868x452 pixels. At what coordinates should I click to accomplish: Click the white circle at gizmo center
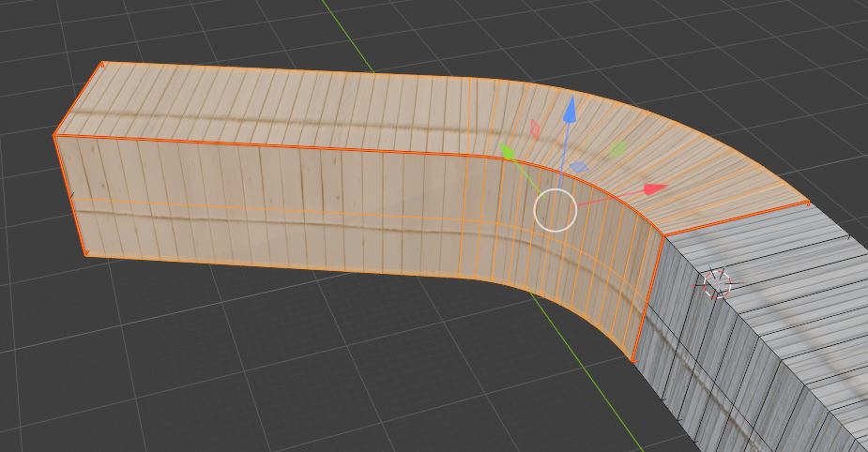[555, 210]
